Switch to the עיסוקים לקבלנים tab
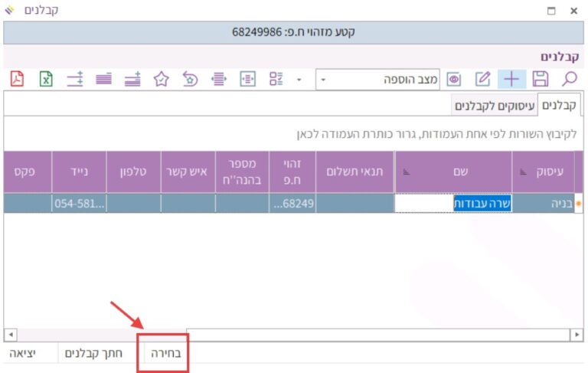 [495, 105]
